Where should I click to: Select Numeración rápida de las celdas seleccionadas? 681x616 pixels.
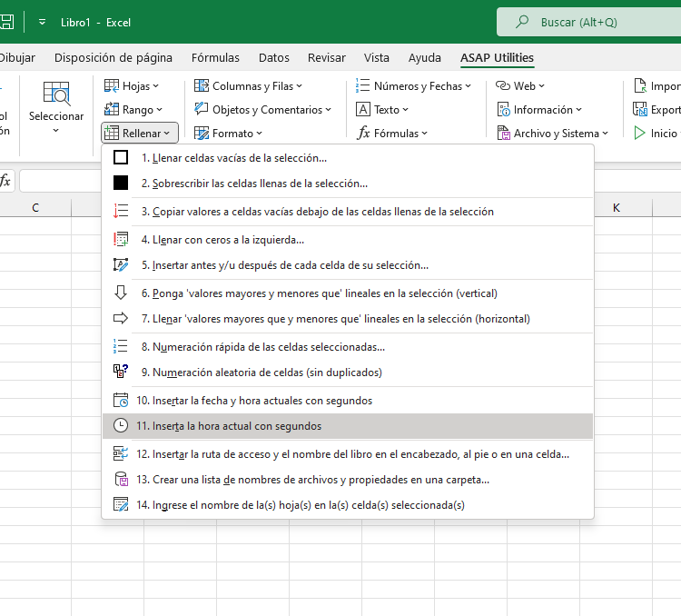[348, 347]
